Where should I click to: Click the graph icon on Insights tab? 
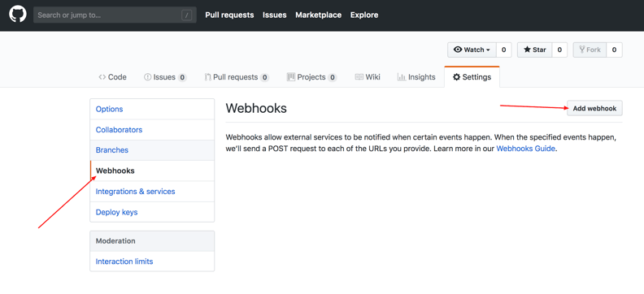pyautogui.click(x=402, y=77)
